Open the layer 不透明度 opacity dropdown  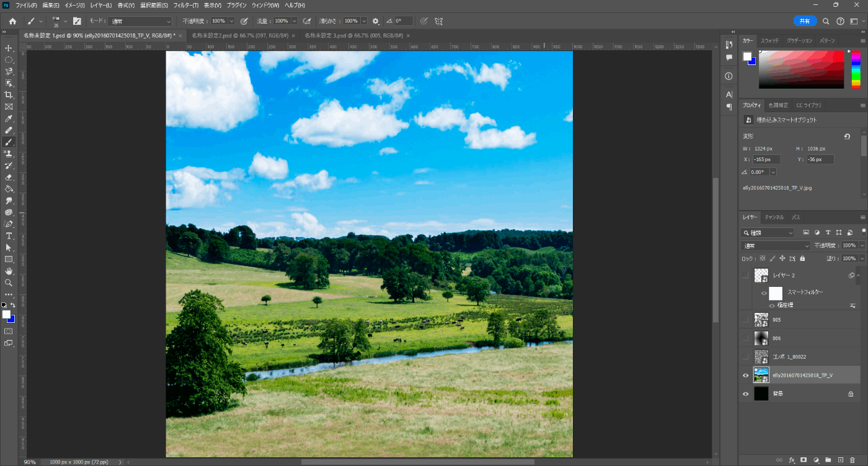tap(862, 245)
